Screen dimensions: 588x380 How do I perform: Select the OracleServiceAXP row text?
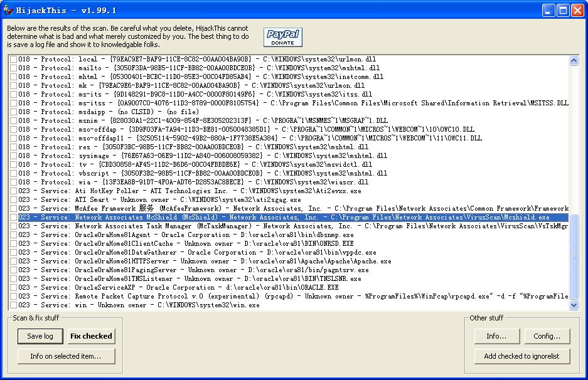178,287
